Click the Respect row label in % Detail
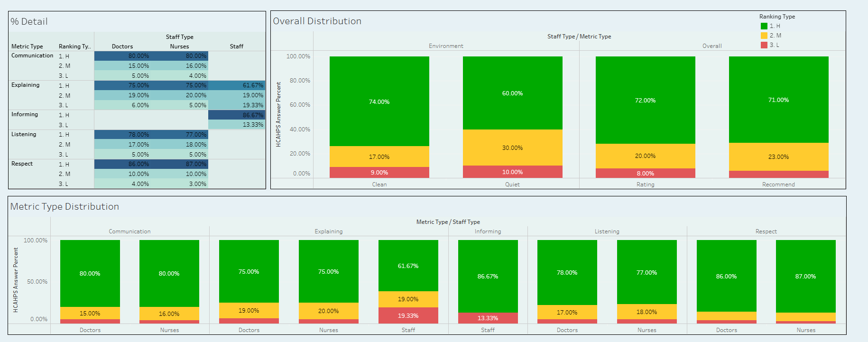The height and width of the screenshot is (342, 868). click(x=22, y=164)
